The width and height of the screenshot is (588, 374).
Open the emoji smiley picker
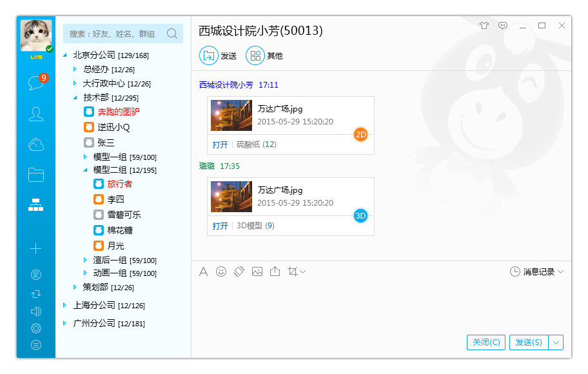(x=221, y=271)
